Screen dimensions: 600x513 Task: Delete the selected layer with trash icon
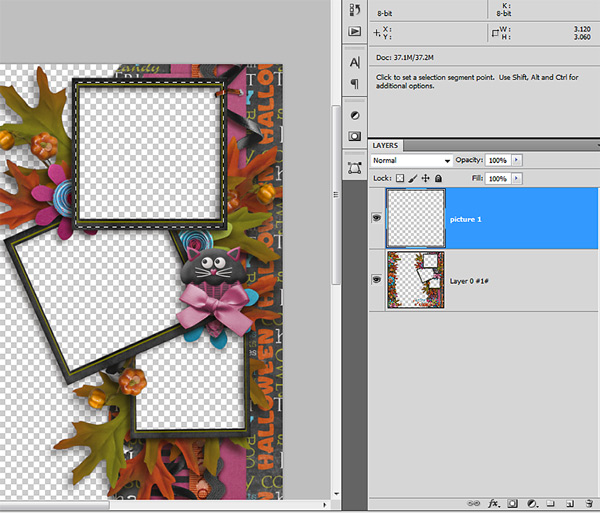pos(589,503)
